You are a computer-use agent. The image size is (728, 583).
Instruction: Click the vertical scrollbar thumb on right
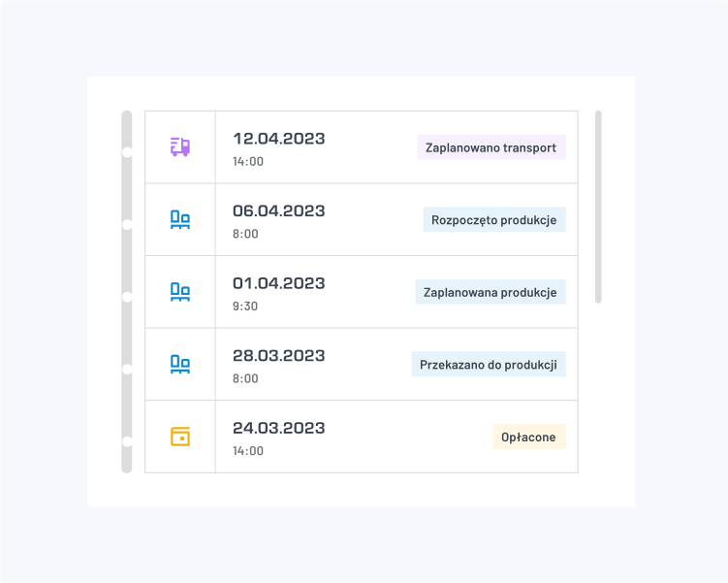point(598,207)
